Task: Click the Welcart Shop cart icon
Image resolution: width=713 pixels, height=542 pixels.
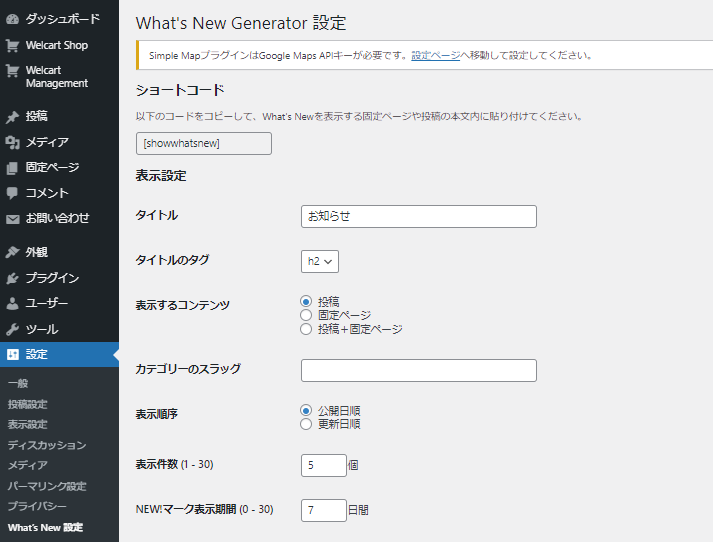Action: tap(13, 45)
